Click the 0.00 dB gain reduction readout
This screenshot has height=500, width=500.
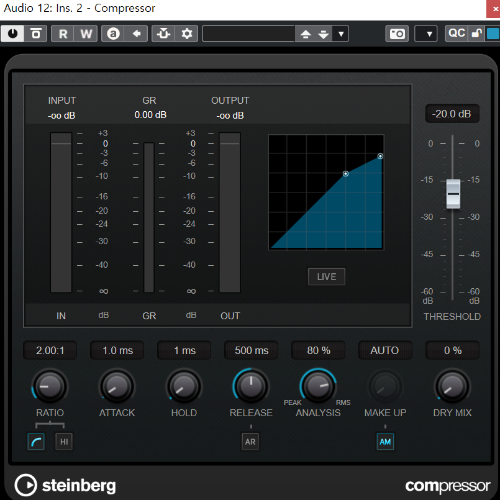pyautogui.click(x=150, y=115)
